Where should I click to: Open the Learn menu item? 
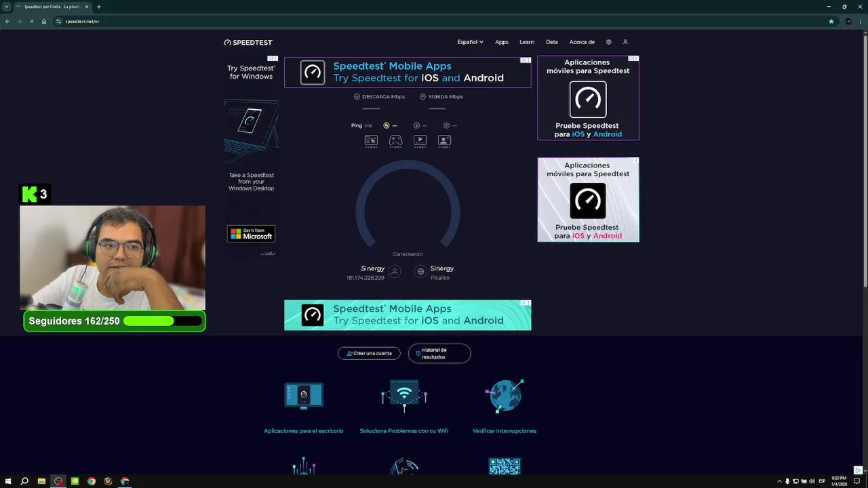(x=527, y=42)
